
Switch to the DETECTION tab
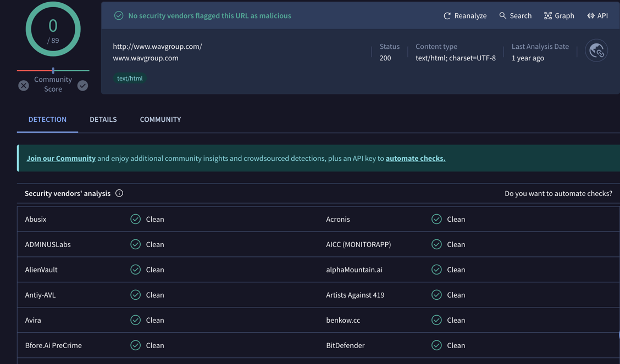47,119
